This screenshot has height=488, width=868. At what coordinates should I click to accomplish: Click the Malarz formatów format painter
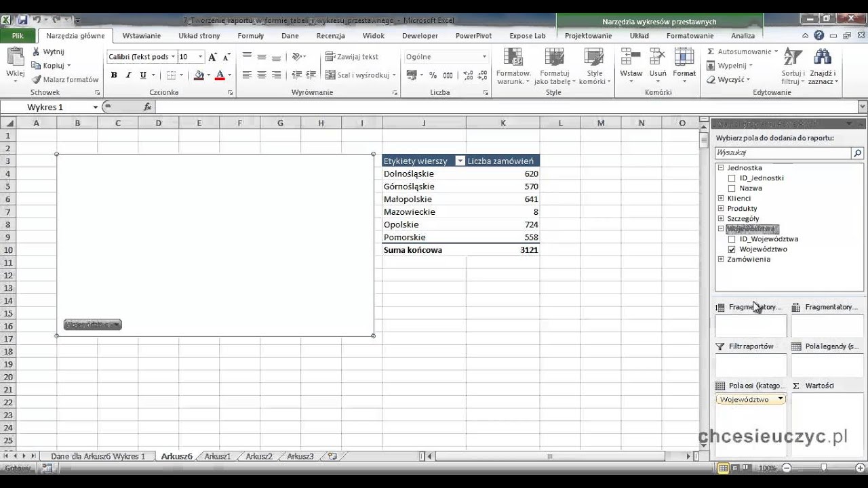65,79
